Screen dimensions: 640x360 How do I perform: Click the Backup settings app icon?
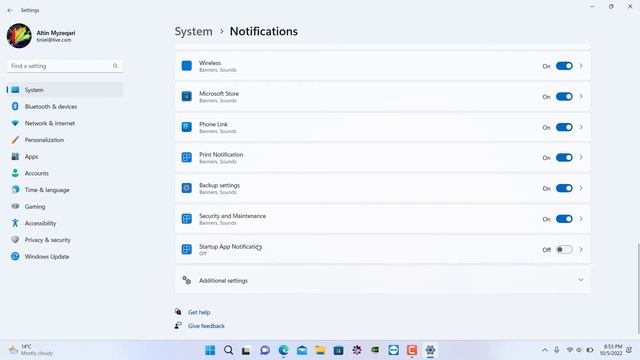click(187, 188)
